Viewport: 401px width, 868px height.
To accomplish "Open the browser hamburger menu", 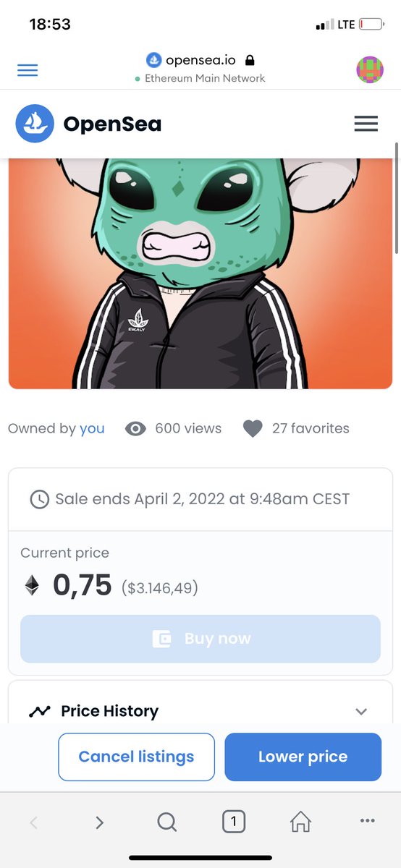I will tap(28, 70).
